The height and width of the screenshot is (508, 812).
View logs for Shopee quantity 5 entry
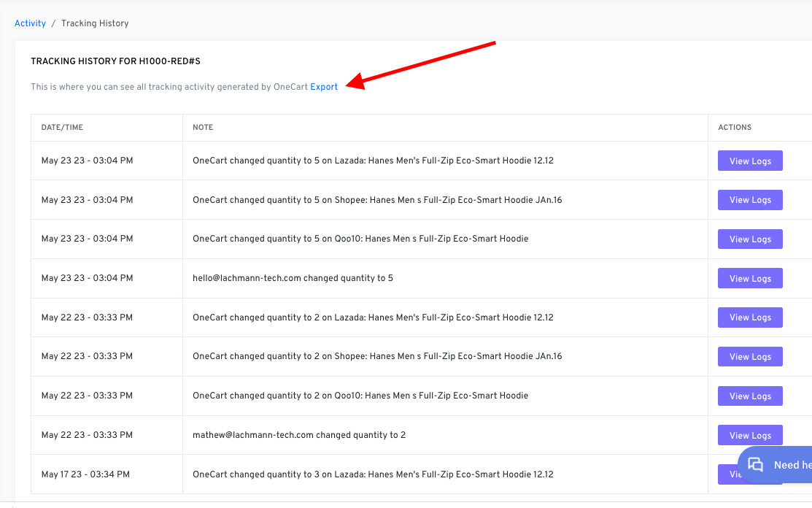tap(750, 200)
